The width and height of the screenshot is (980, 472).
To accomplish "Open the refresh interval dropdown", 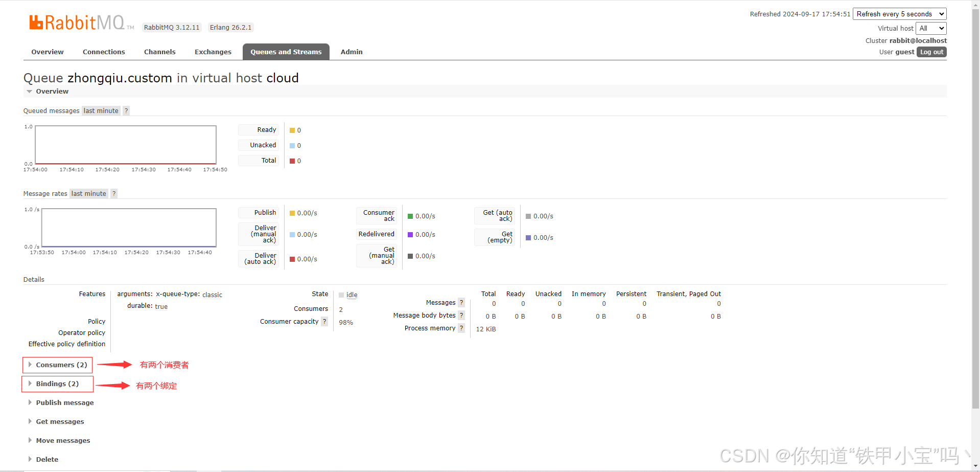I will click(900, 14).
